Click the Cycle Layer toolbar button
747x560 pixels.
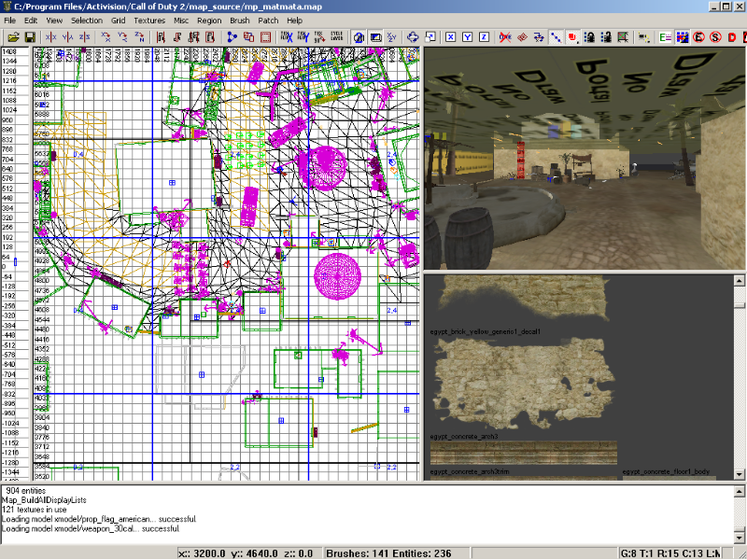(x=337, y=37)
